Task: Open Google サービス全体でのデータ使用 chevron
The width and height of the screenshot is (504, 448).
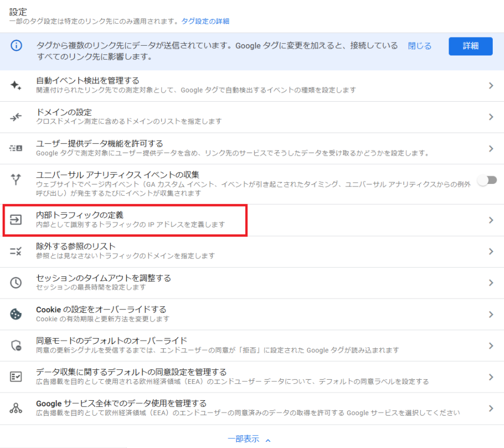Action: [491, 408]
